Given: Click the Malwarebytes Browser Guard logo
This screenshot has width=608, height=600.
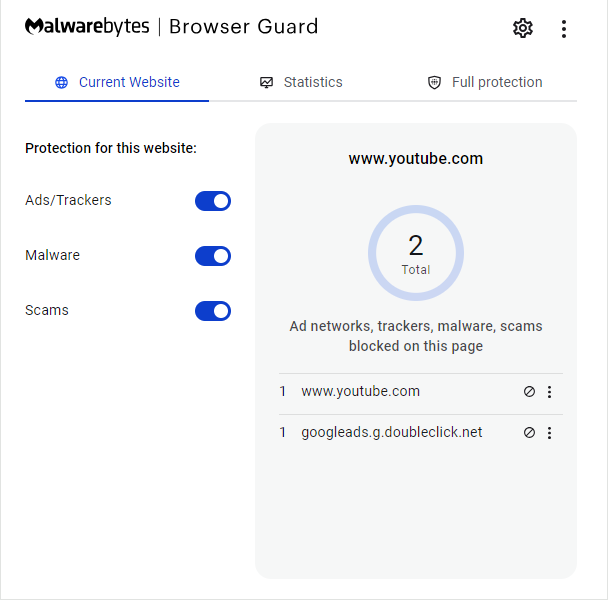Looking at the screenshot, I should pos(171,27).
